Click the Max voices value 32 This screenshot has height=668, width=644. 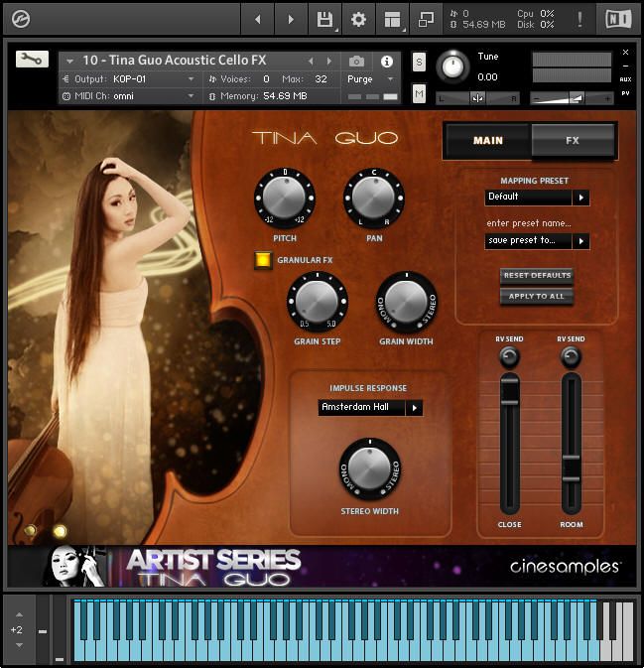(322, 79)
